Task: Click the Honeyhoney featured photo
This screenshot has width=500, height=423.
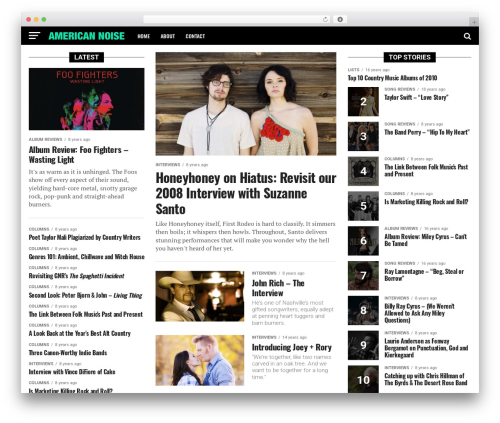Action: 246,104
